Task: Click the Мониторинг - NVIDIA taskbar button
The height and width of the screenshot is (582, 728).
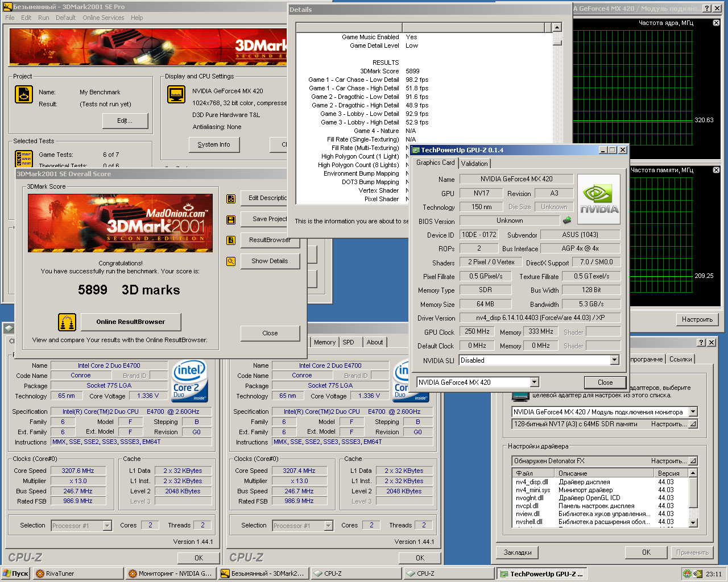Action: click(171, 573)
